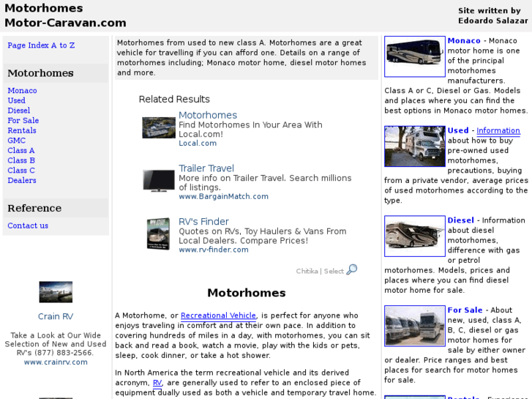Follow the RV acronym link in article
Screen dimensions: 532x399
tap(157, 383)
